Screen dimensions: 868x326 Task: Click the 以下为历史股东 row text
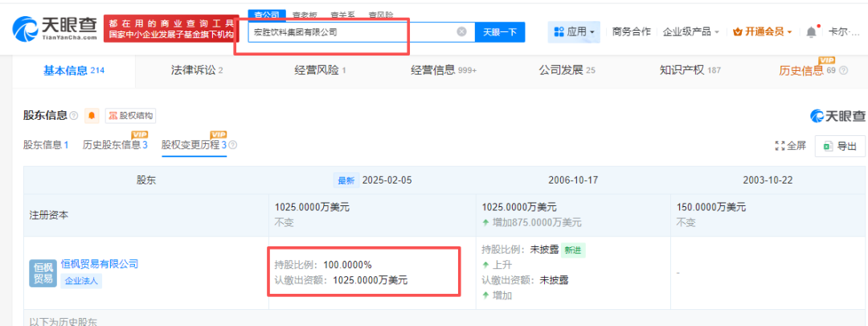tap(63, 321)
